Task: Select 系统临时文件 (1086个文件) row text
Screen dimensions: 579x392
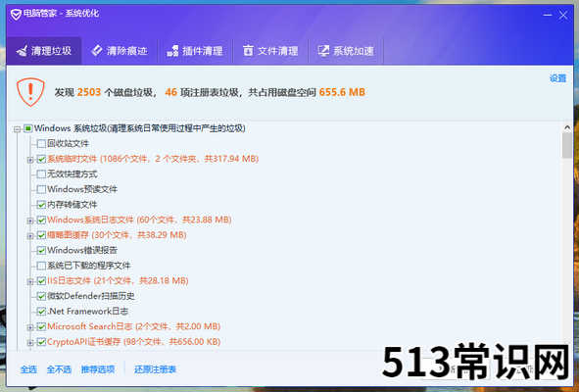Action: point(153,159)
